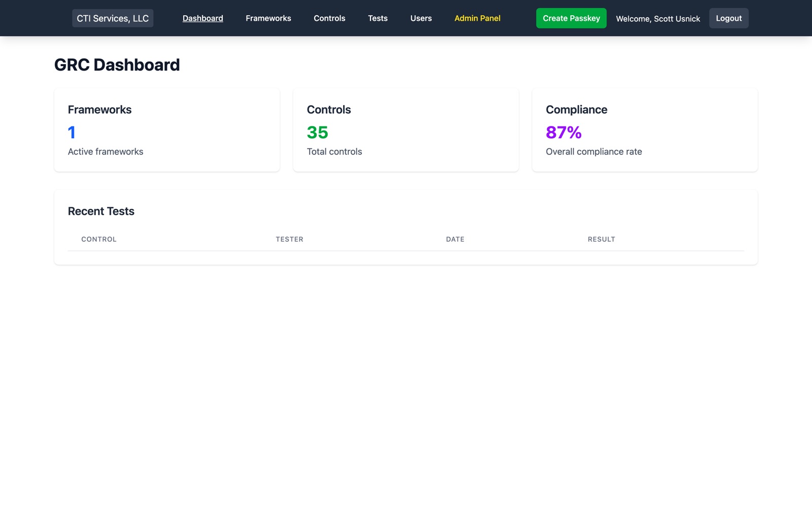
Task: Click the GRC Dashboard heading
Action: [x=117, y=65]
